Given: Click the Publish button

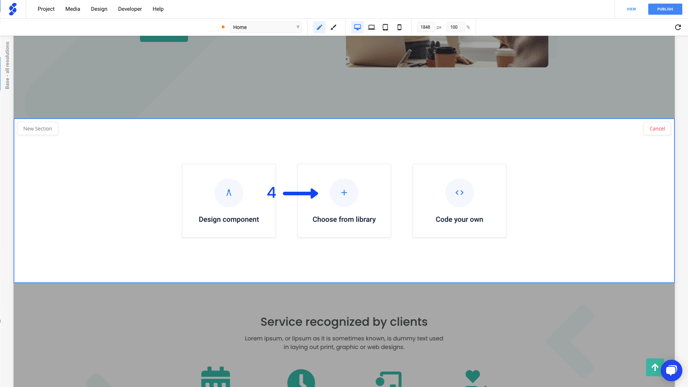Looking at the screenshot, I should 665,9.
